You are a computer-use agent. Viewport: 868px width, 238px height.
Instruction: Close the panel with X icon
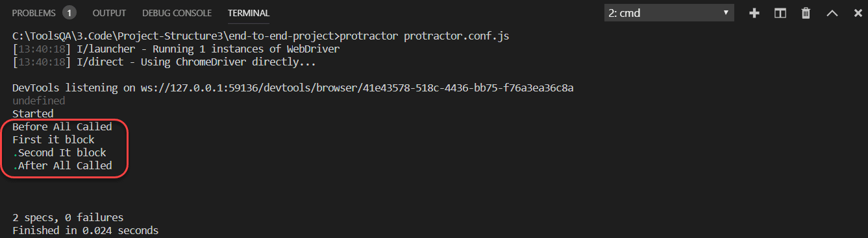click(857, 13)
